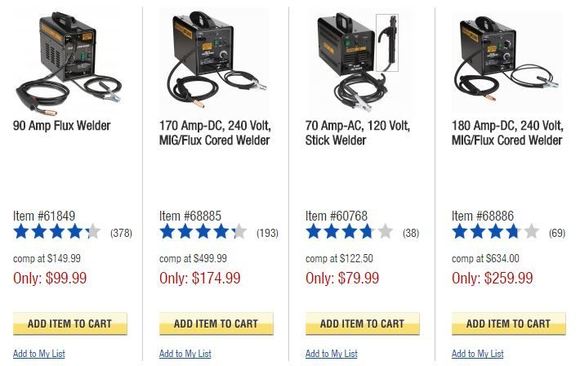Click the 90 Amp Flux Welder title

click(62, 126)
